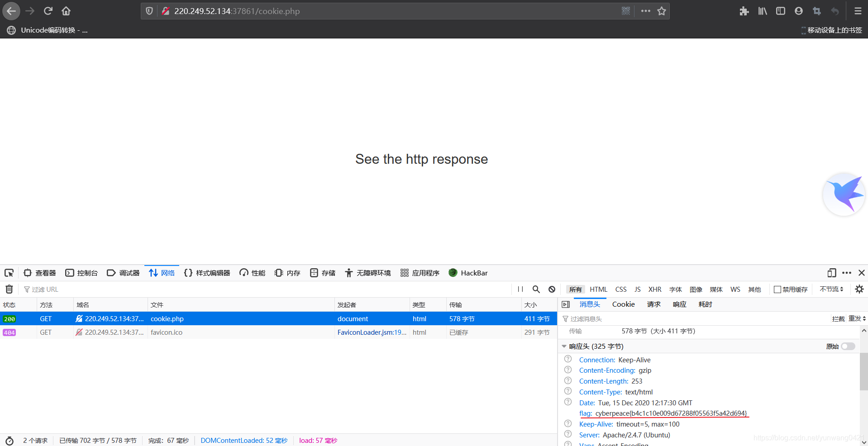Open the HackBar tab
Viewport: 868px width, 446px height.
(468, 273)
